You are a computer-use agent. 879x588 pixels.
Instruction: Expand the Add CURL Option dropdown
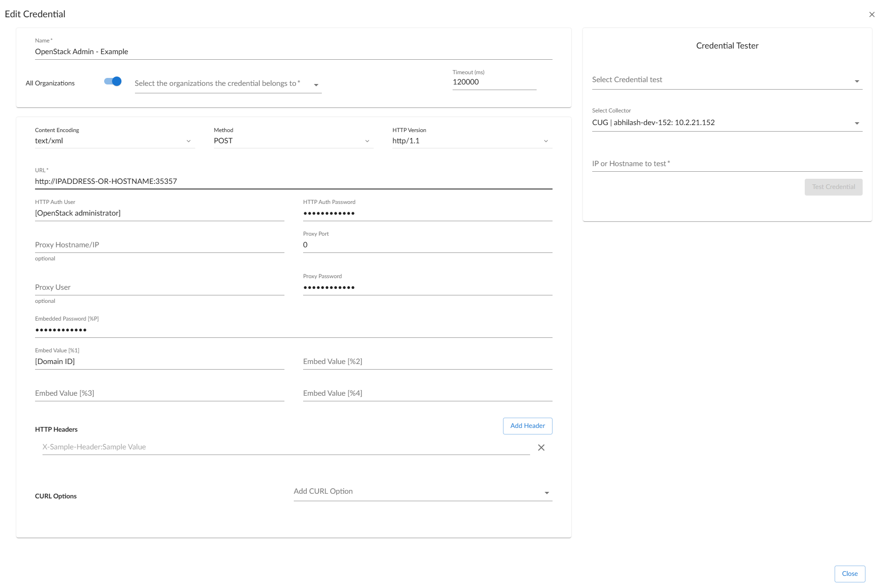coord(422,492)
